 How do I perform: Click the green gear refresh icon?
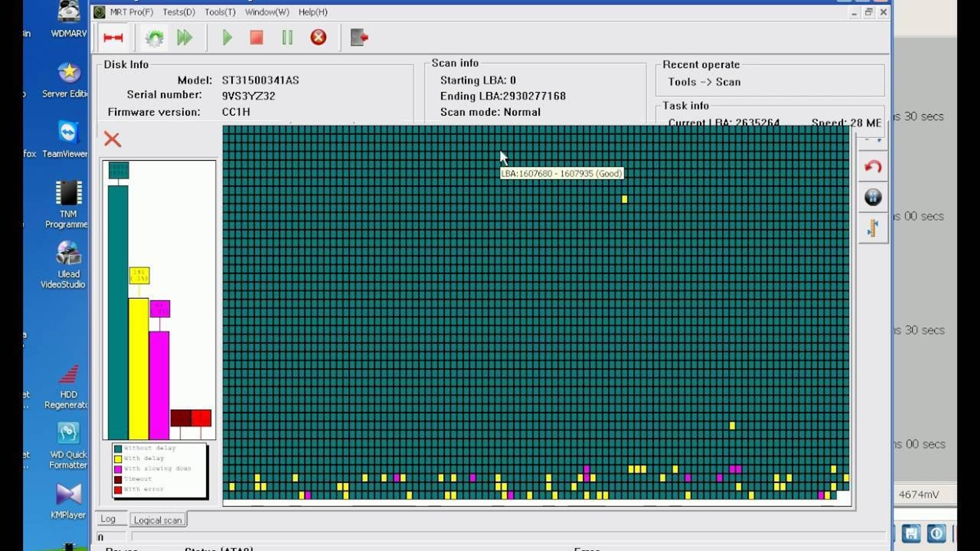154,38
